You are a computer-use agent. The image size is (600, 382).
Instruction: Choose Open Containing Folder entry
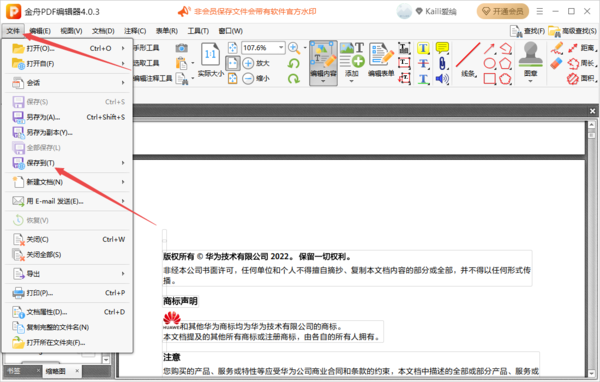[68, 343]
